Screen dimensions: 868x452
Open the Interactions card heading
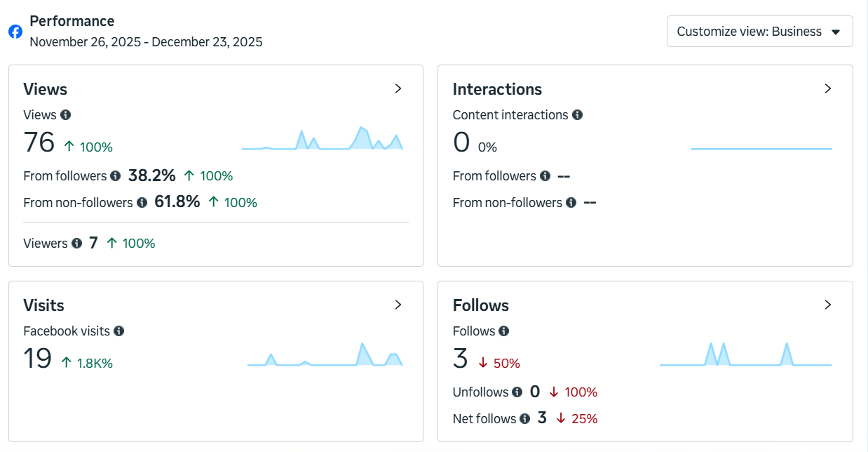(x=497, y=89)
